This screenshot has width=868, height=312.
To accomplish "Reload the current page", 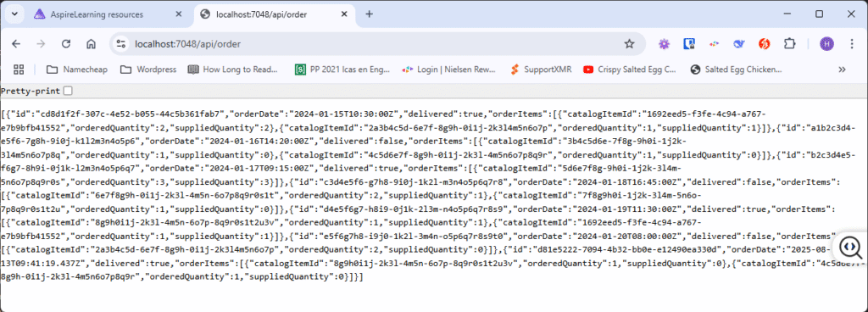I will tap(66, 44).
